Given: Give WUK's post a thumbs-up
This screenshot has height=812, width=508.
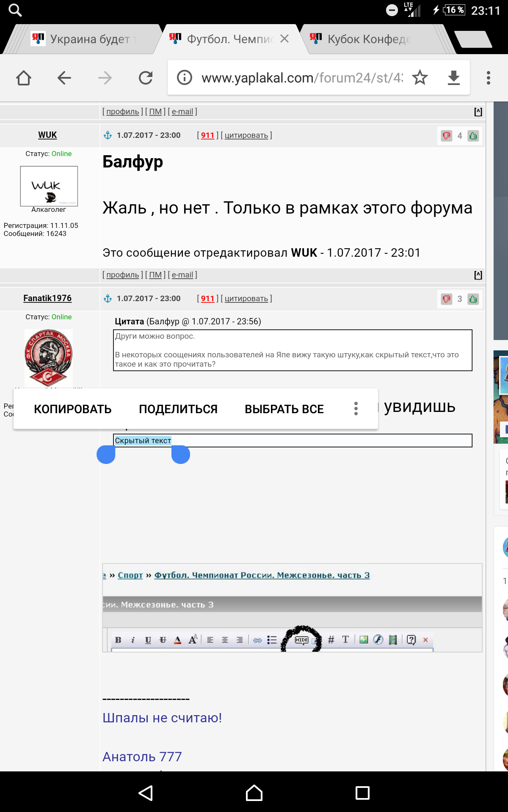Looking at the screenshot, I should click(473, 136).
